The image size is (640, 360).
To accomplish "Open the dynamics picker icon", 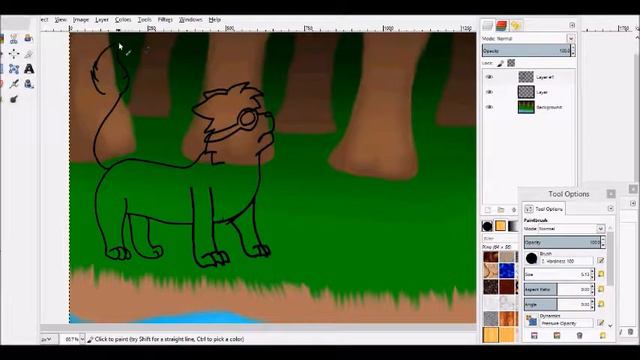I will click(531, 321).
